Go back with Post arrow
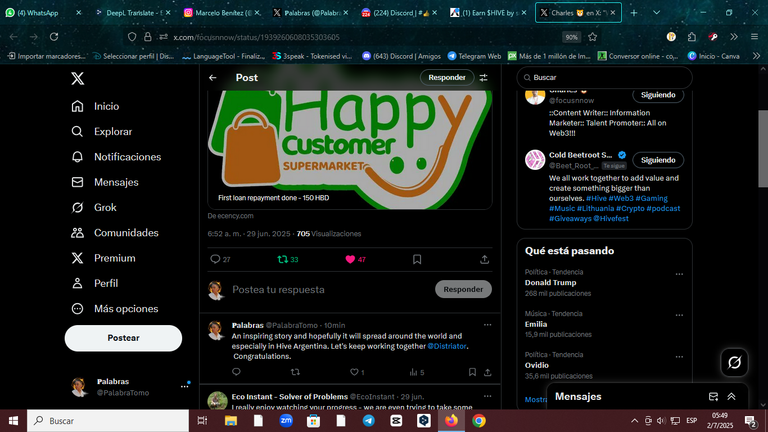Screen dimensions: 768x432 (213, 77)
